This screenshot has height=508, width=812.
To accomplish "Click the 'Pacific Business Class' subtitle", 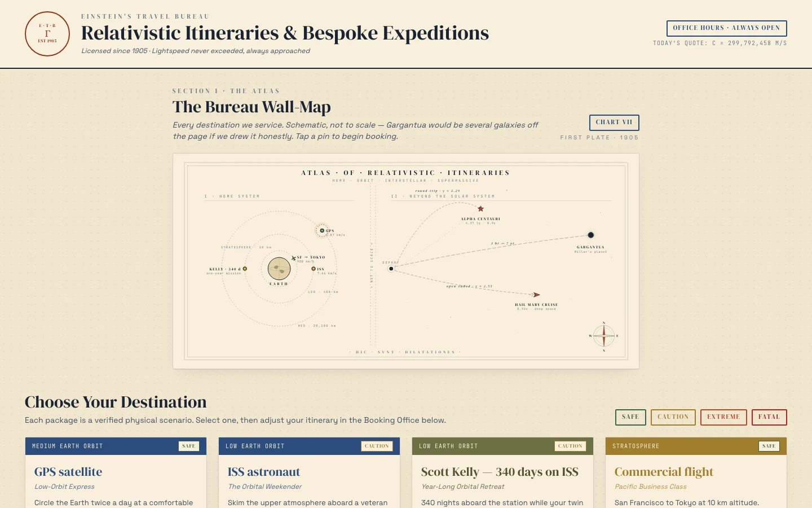I will click(x=651, y=487).
